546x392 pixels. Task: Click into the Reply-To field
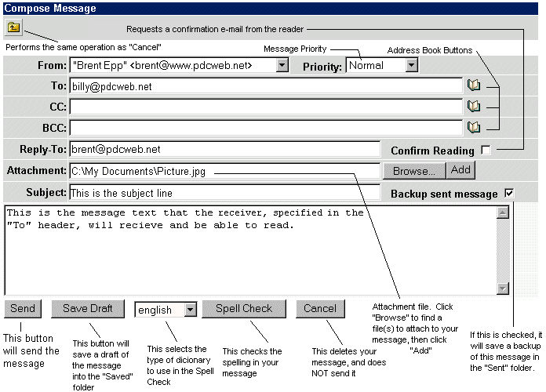coord(224,149)
